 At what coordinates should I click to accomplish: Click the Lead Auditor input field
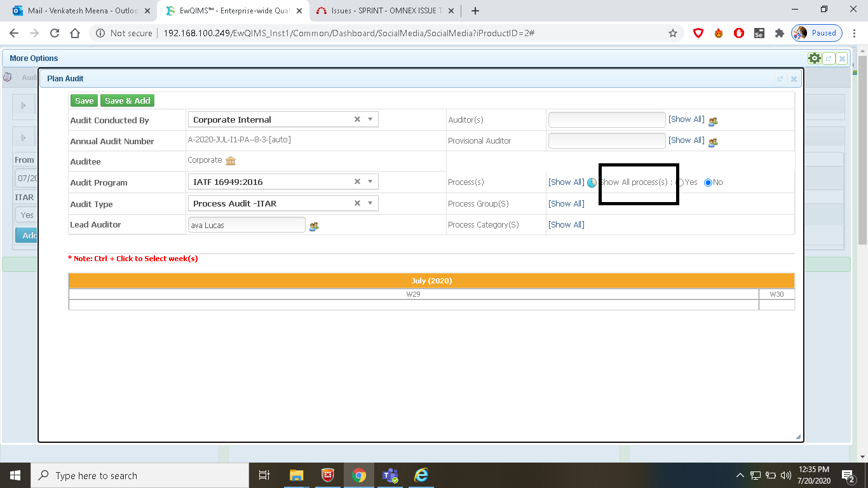point(247,225)
